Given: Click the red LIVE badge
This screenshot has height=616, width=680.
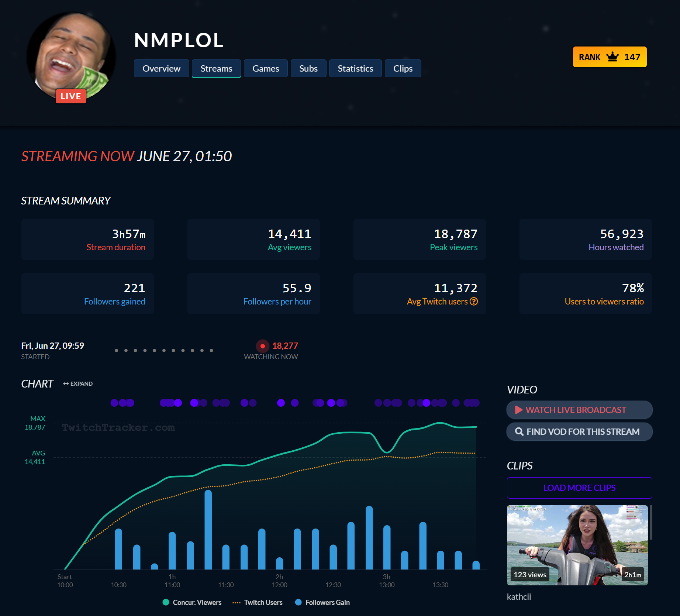Looking at the screenshot, I should (x=71, y=96).
